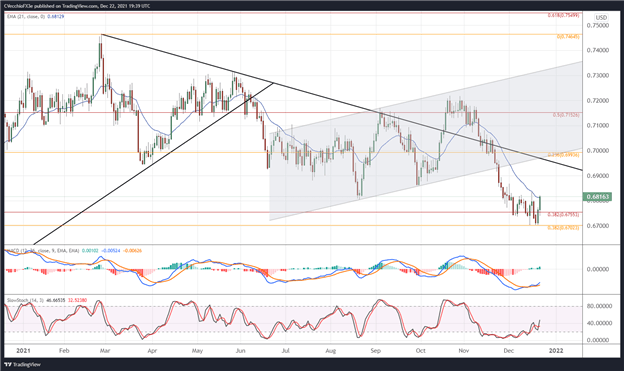The height and width of the screenshot is (371, 624).
Task: Click the 80.00000 stochastic axis level
Action: 598,306
